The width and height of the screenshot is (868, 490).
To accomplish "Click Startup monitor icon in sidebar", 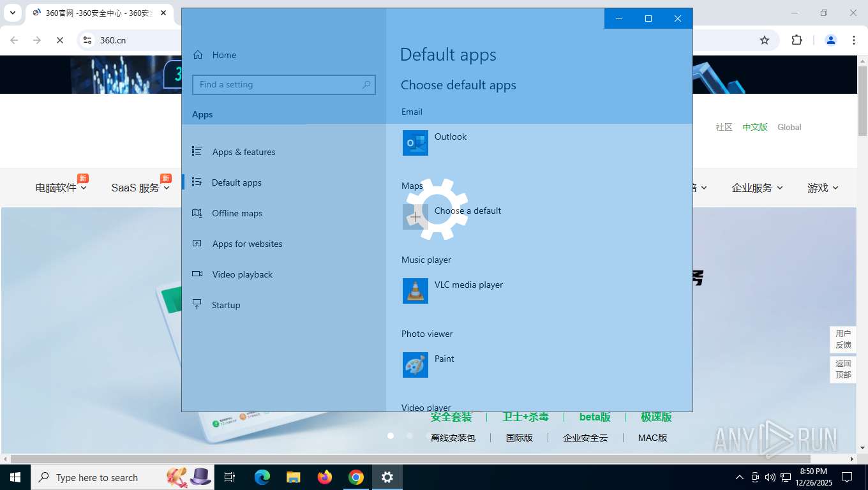I will coord(197,304).
